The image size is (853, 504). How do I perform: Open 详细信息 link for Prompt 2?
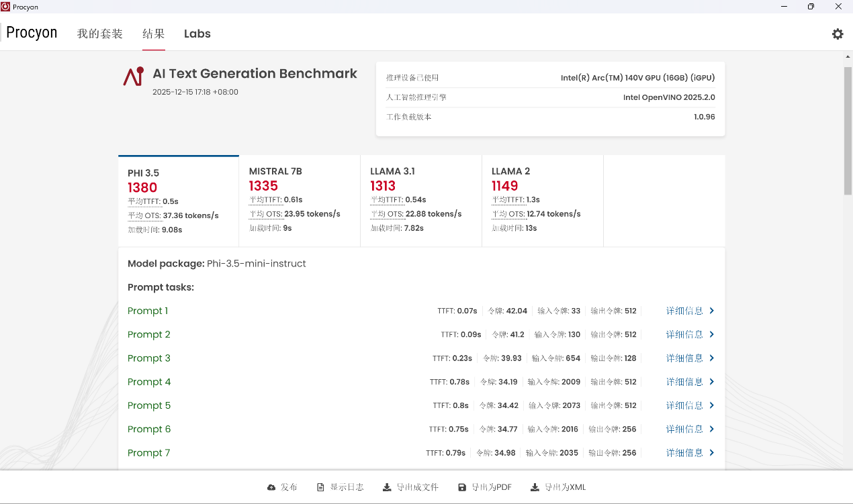pyautogui.click(x=684, y=334)
